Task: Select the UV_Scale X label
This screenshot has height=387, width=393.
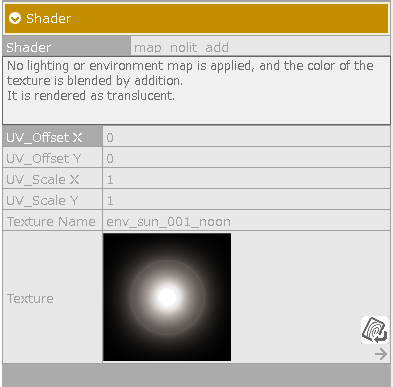Action: (x=52, y=179)
